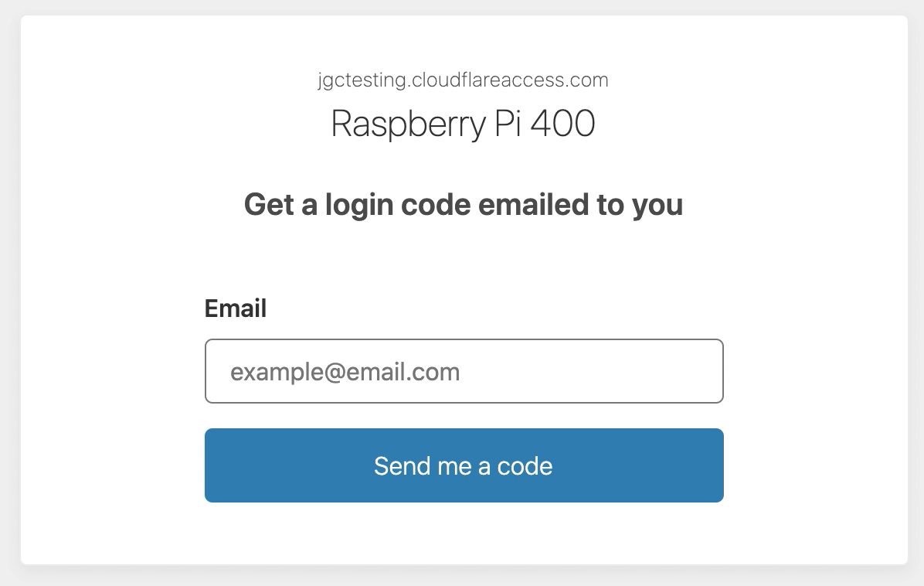Submit the form with the blue button

464,465
